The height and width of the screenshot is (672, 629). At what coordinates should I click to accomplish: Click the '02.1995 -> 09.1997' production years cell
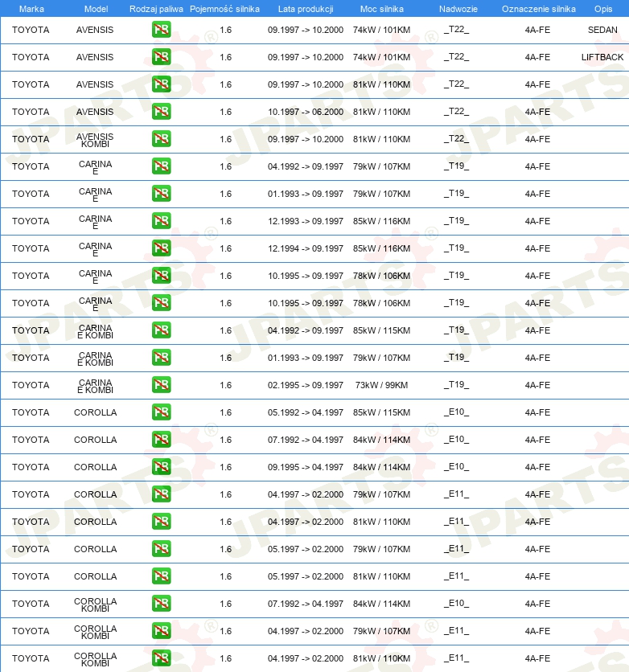click(306, 385)
